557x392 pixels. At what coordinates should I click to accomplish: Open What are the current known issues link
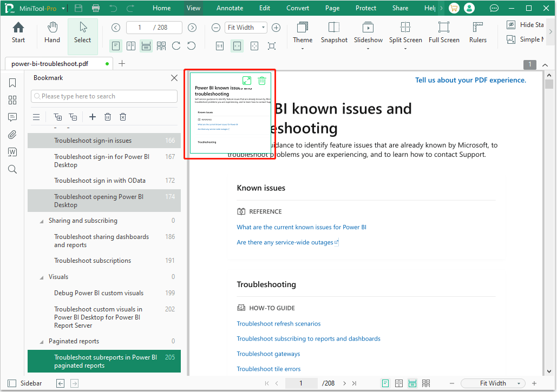click(302, 227)
